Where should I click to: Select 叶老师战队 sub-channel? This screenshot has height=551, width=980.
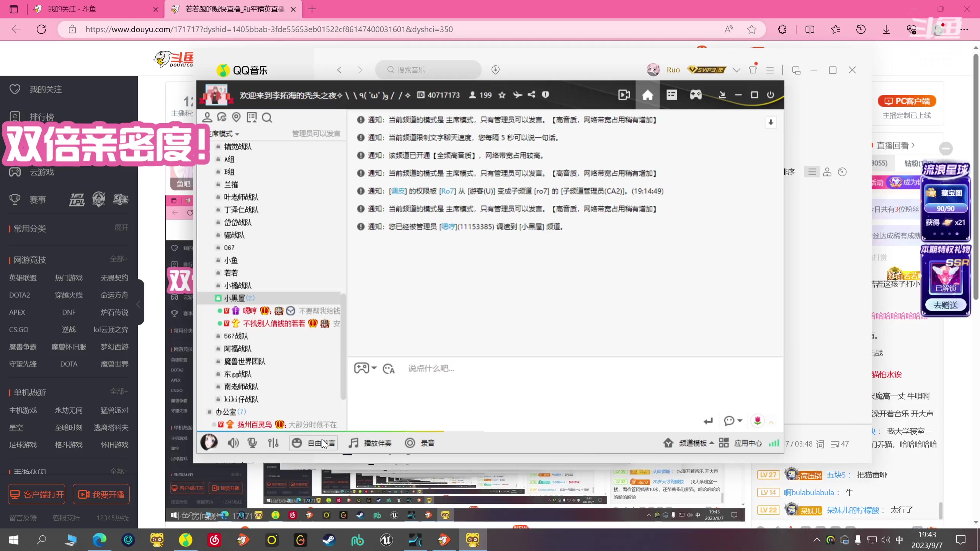point(241,197)
